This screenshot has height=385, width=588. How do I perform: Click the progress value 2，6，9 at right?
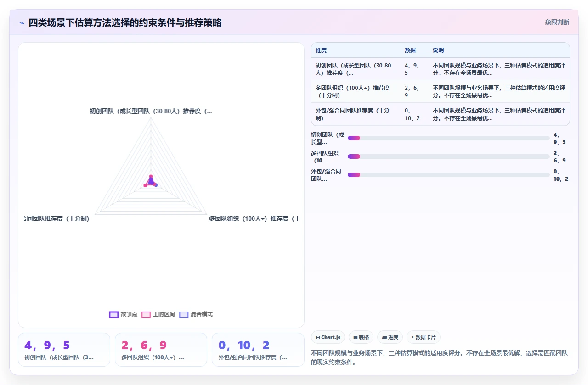pos(560,156)
